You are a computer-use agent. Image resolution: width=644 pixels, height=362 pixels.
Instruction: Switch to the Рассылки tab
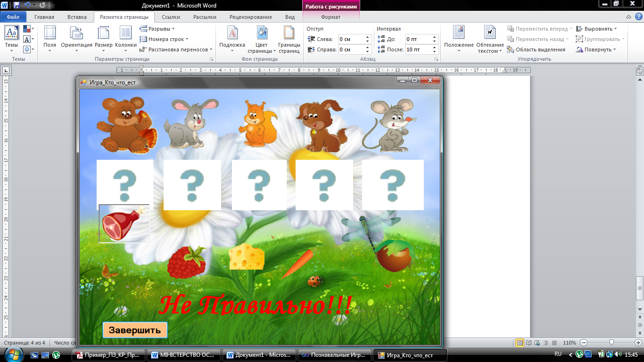pyautogui.click(x=205, y=17)
